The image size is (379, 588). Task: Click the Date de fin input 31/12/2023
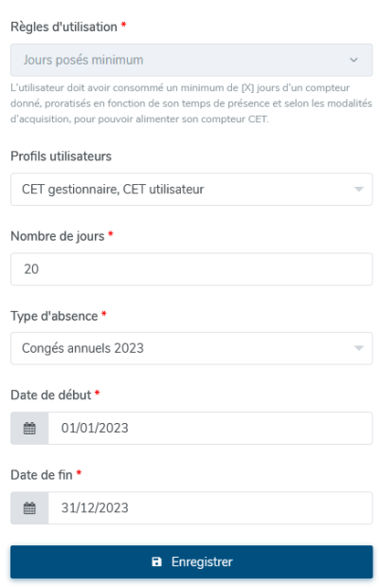click(x=210, y=508)
